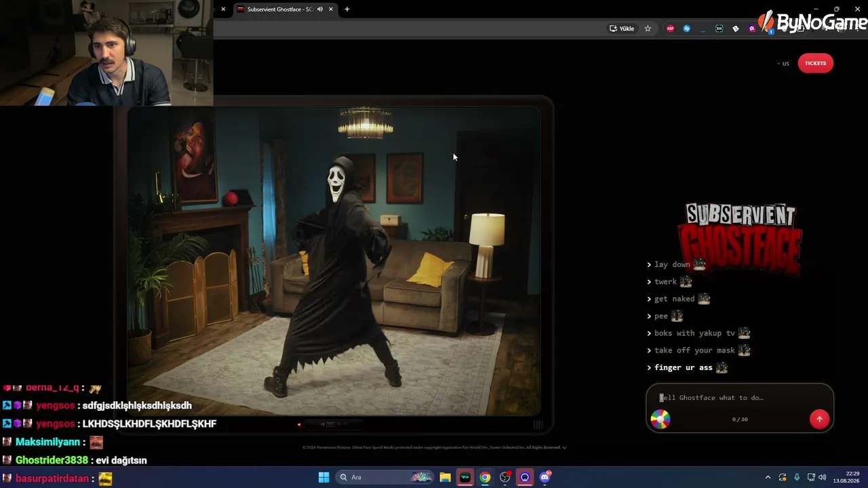Image resolution: width=868 pixels, height=488 pixels.
Task: Spin the colorful random command wheel
Action: pos(660,420)
